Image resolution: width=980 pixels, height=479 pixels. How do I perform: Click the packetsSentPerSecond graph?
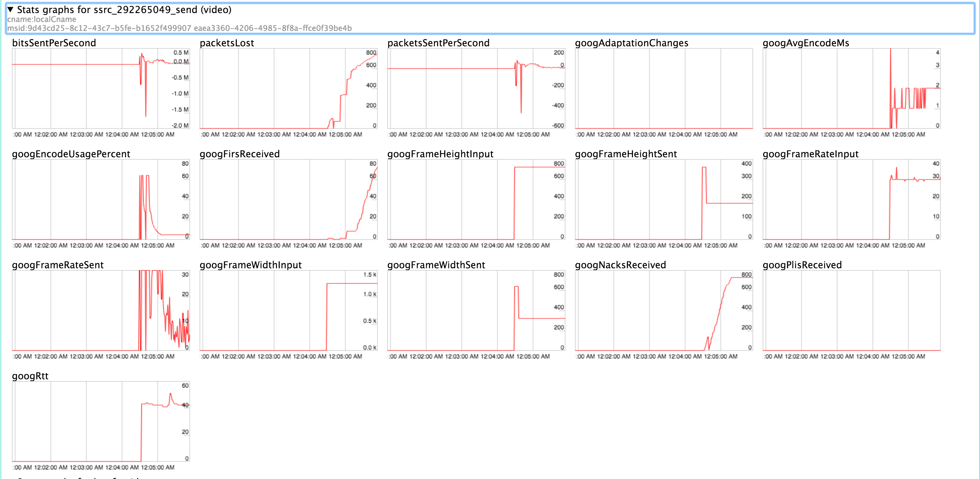pyautogui.click(x=476, y=88)
